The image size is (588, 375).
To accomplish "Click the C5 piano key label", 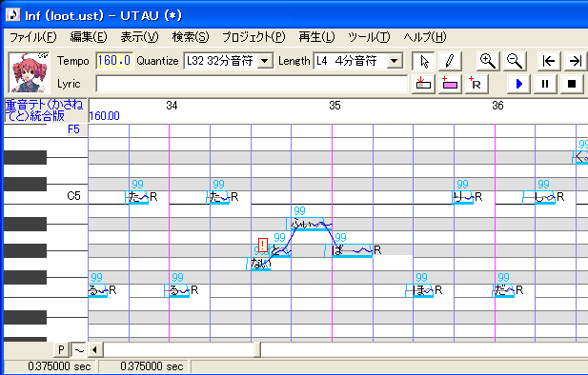I will click(73, 196).
